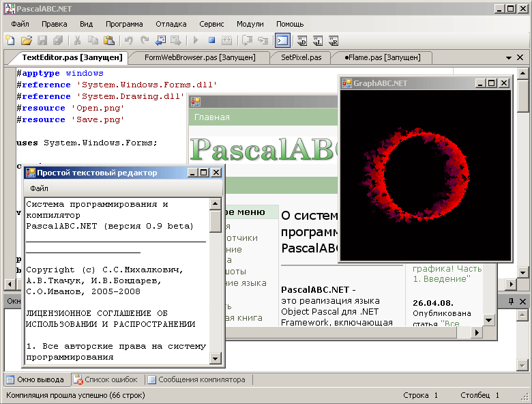Screen dimensions: 532x404
Task: Click the R build configuration icon
Action: pos(333,41)
